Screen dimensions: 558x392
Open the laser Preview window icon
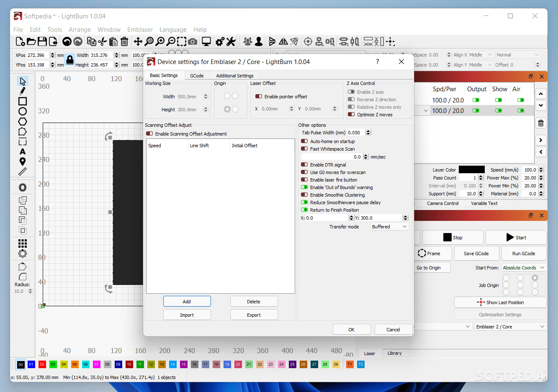[x=206, y=41]
